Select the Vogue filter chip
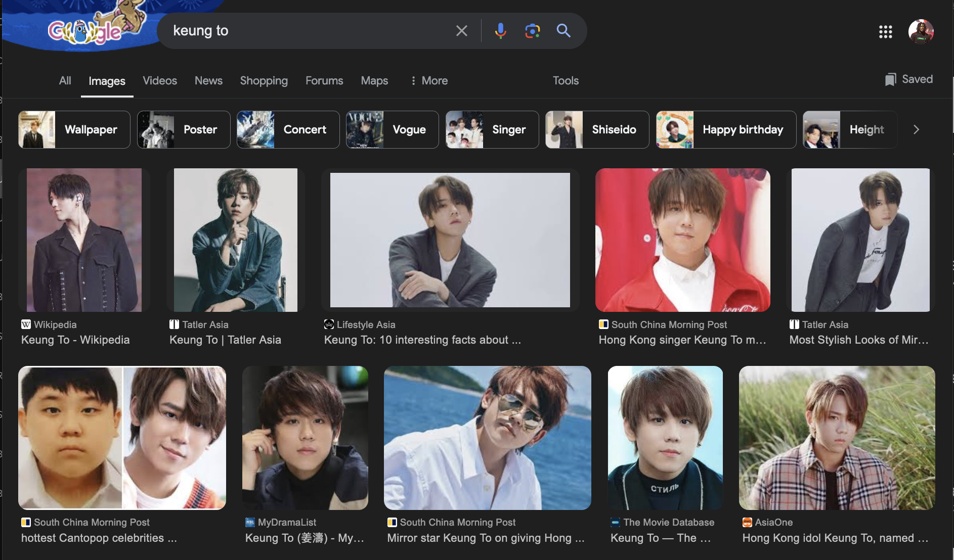 [x=392, y=130]
